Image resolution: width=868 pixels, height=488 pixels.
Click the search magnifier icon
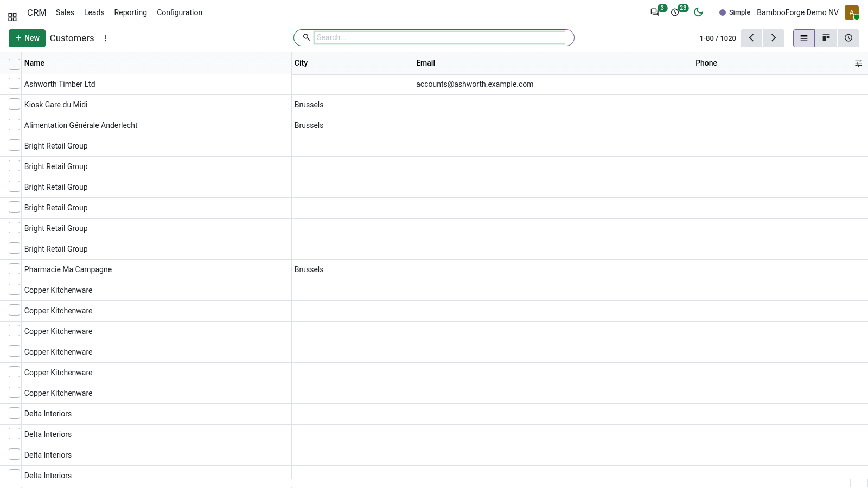click(x=307, y=37)
